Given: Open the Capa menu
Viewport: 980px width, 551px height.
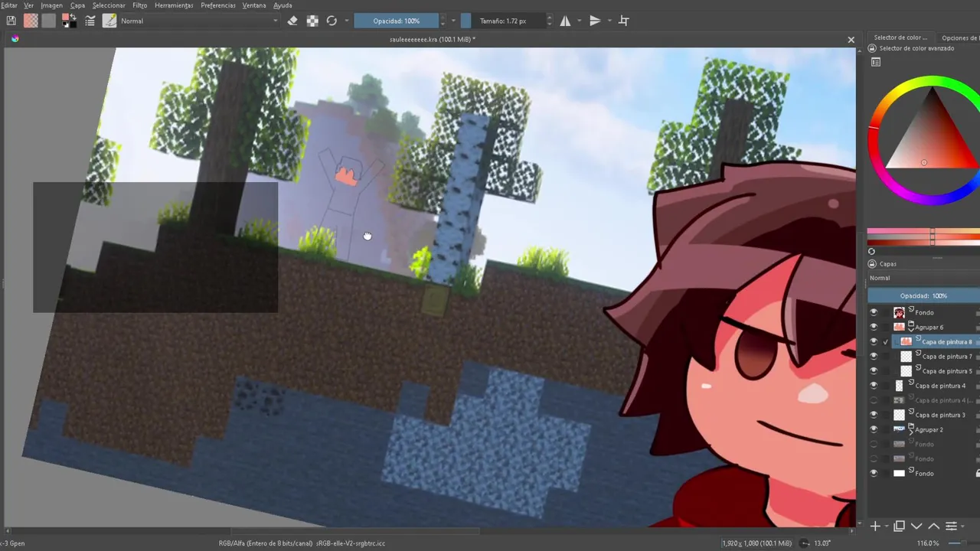Looking at the screenshot, I should (x=77, y=5).
